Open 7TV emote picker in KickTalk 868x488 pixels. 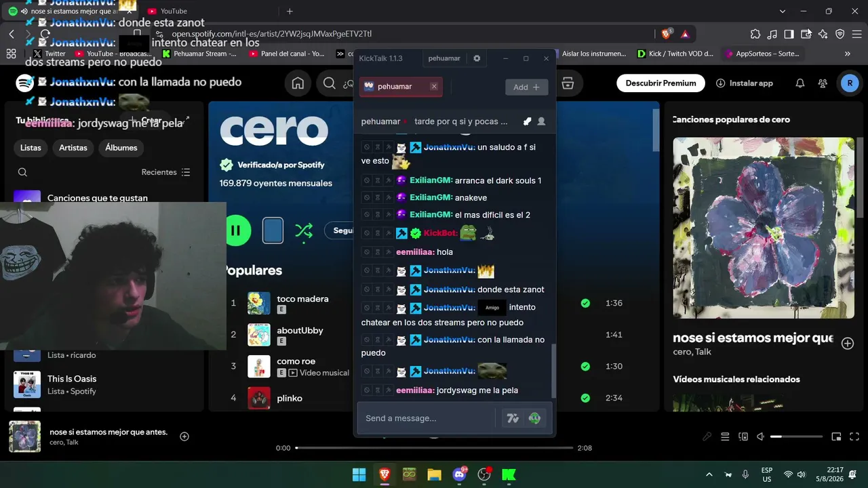[x=513, y=418]
